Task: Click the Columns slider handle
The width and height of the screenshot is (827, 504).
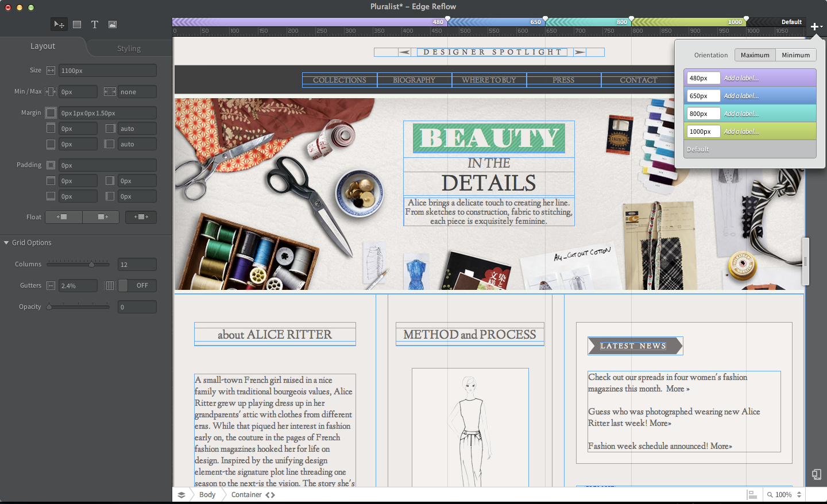Action: click(91, 264)
